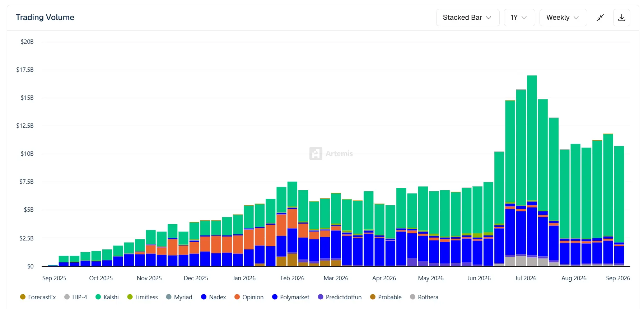The width and height of the screenshot is (644, 309).
Task: Click the $20B y-axis label
Action: click(27, 42)
